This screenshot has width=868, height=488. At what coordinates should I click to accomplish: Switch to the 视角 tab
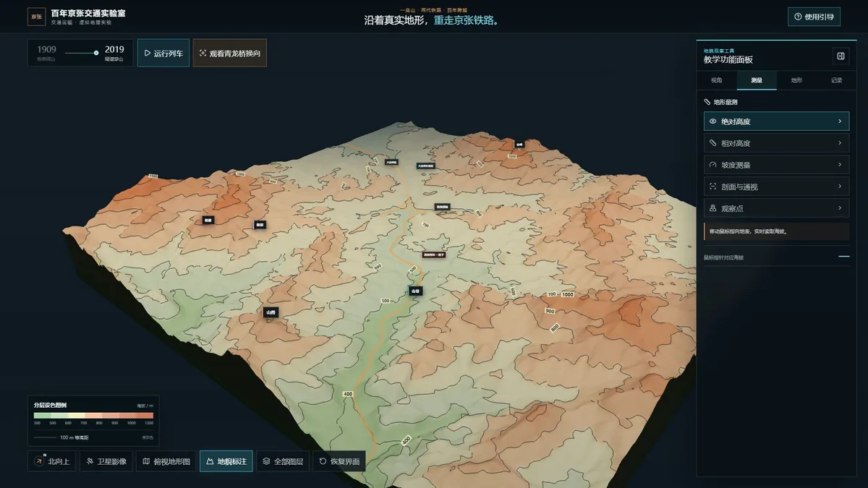(x=716, y=80)
